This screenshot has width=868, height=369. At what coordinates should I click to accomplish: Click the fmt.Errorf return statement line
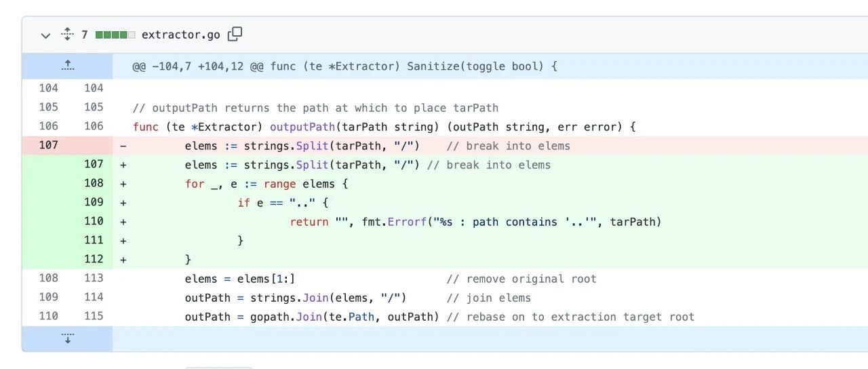tap(475, 222)
